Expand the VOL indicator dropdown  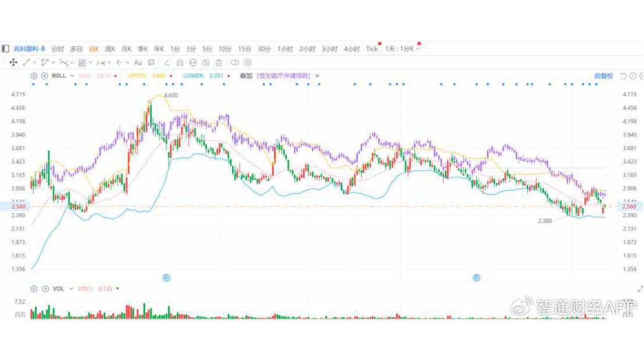pyautogui.click(x=71, y=288)
